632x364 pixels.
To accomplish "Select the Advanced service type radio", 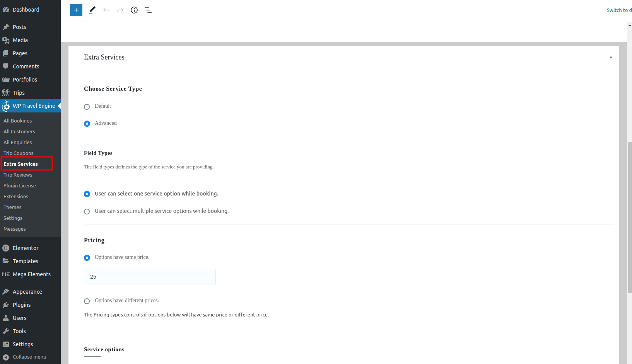I will click(87, 124).
